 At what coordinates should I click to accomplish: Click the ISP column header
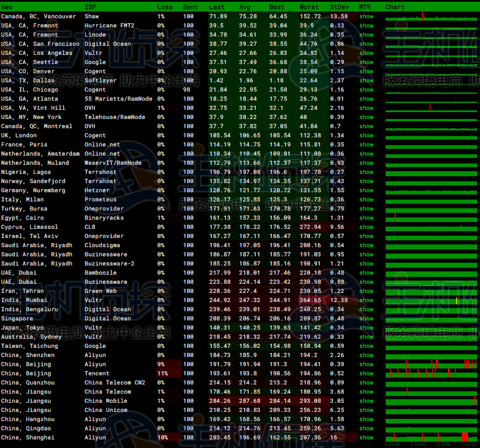tap(90, 7)
